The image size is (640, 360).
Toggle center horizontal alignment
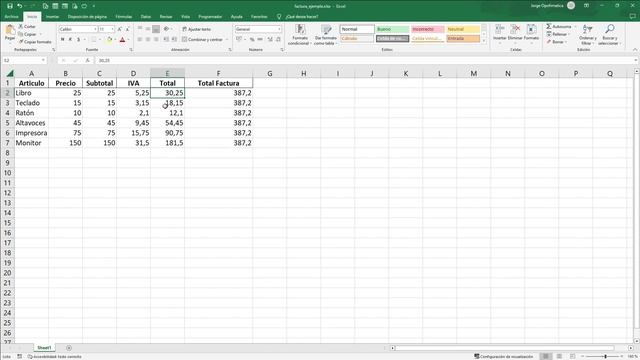pos(148,40)
